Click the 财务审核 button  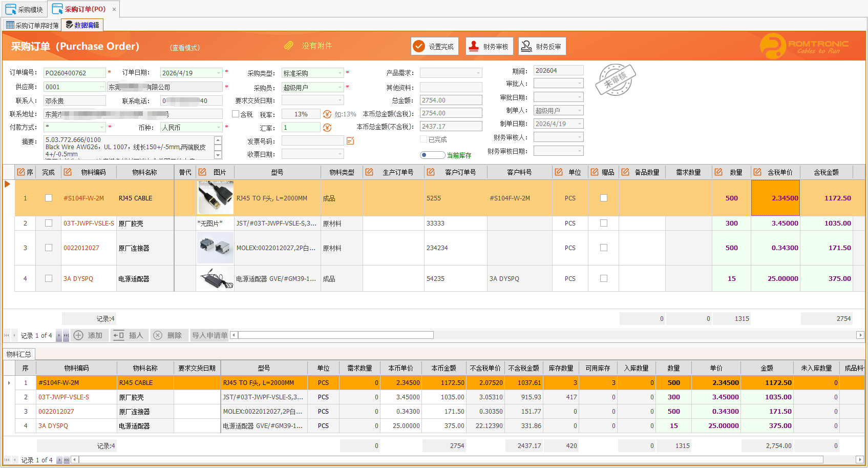pos(489,46)
